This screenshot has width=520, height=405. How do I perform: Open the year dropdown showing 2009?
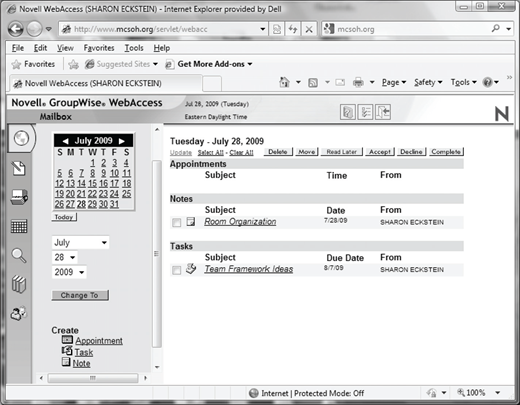(x=69, y=272)
